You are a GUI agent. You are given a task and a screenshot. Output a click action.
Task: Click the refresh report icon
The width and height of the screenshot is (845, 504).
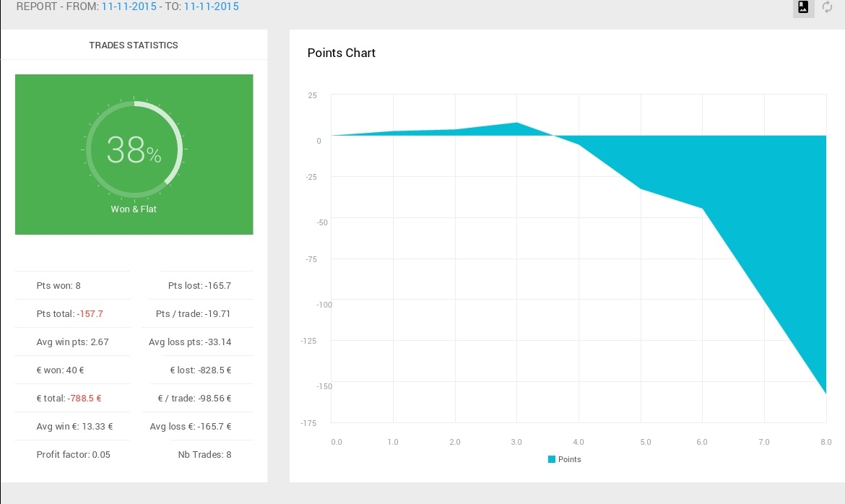coord(827,7)
